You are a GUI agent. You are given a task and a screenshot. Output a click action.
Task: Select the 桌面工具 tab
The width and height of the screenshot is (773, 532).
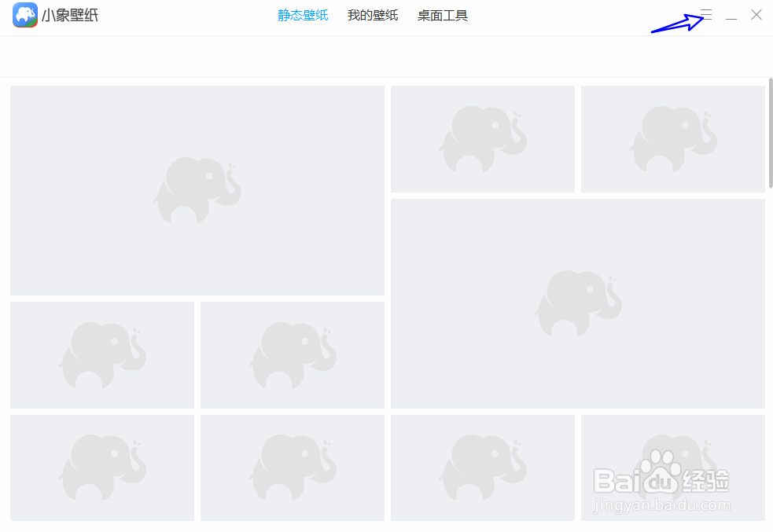click(x=443, y=15)
